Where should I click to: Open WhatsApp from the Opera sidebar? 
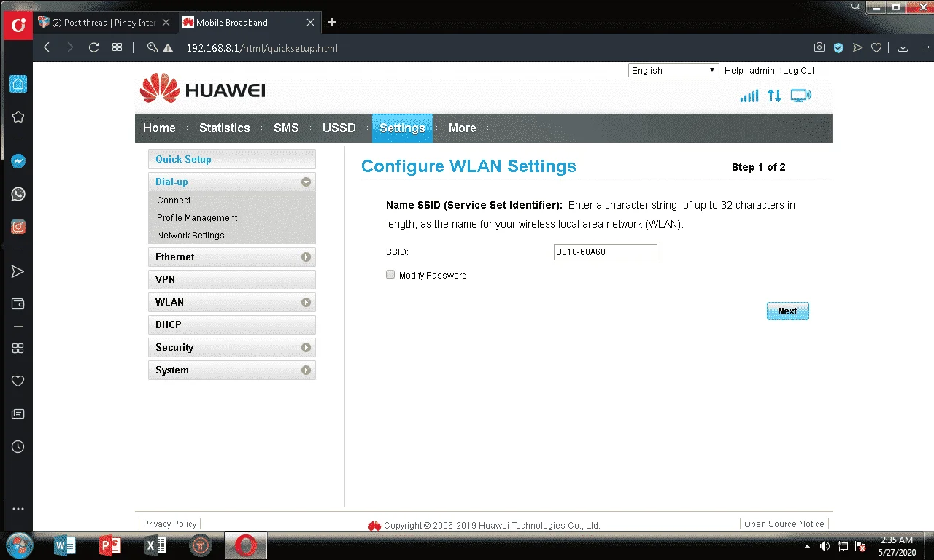point(18,194)
